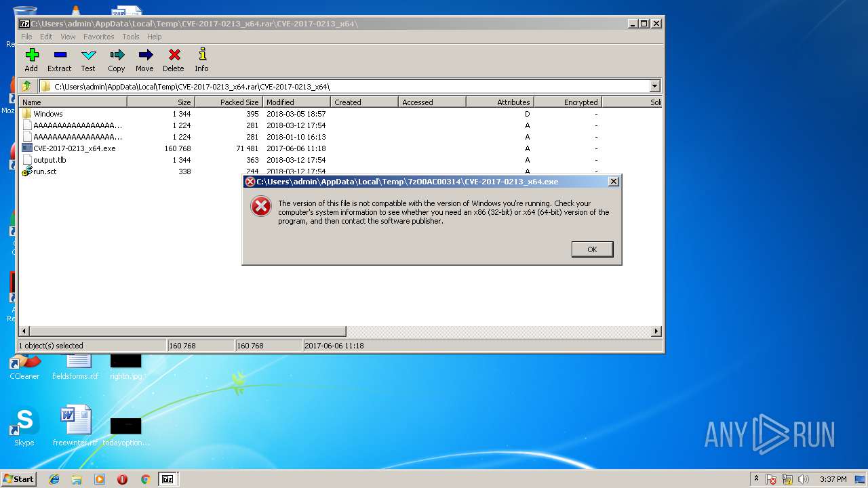The width and height of the screenshot is (868, 488).
Task: Click the volume tray icon
Action: coord(804,479)
